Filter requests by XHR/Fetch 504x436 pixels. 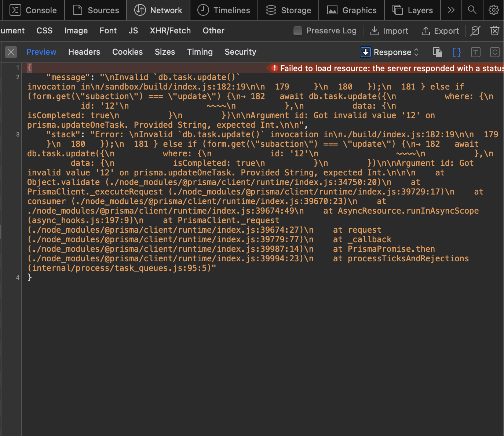point(170,31)
